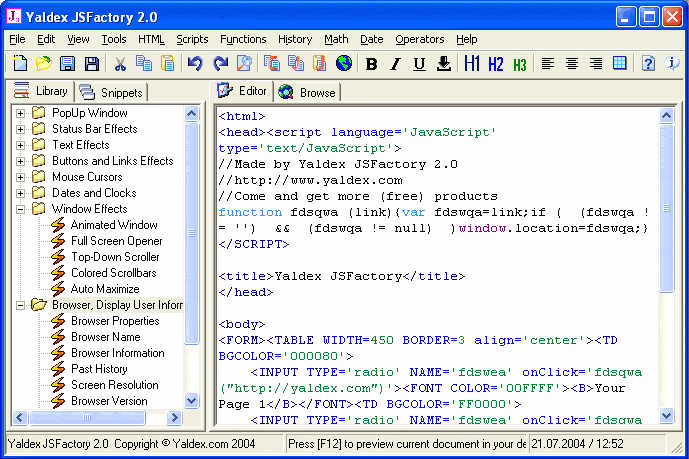Screen dimensions: 689x459
Task: Expand the Text Effects folder
Action: click(20, 145)
